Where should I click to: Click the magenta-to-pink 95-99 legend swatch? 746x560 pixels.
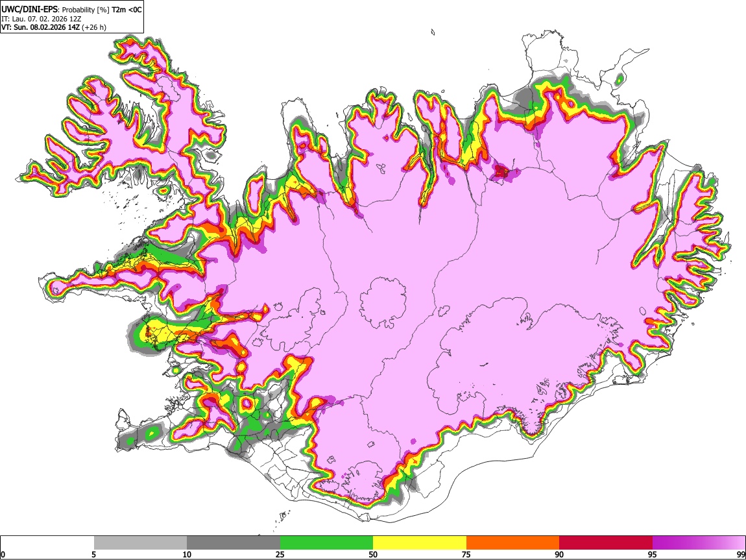point(699,542)
